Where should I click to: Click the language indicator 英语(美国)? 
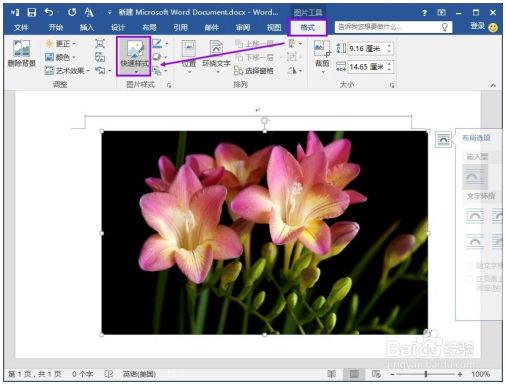click(139, 374)
